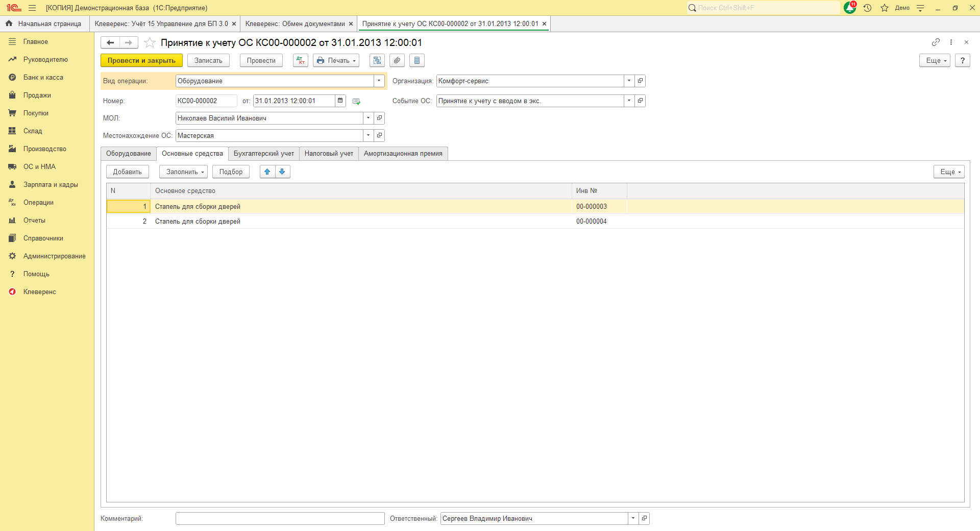Select row with Инв № 00-000004
This screenshot has width=980, height=531.
(535, 221)
